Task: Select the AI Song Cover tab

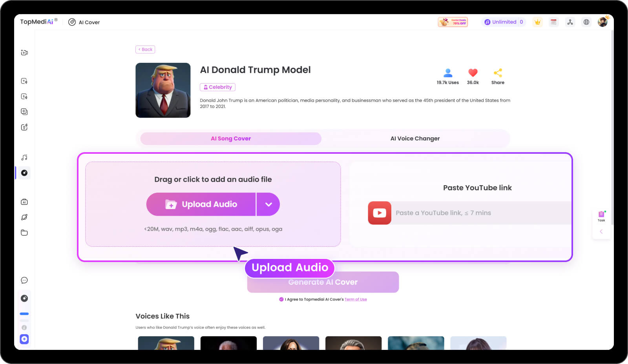Action: pyautogui.click(x=231, y=138)
